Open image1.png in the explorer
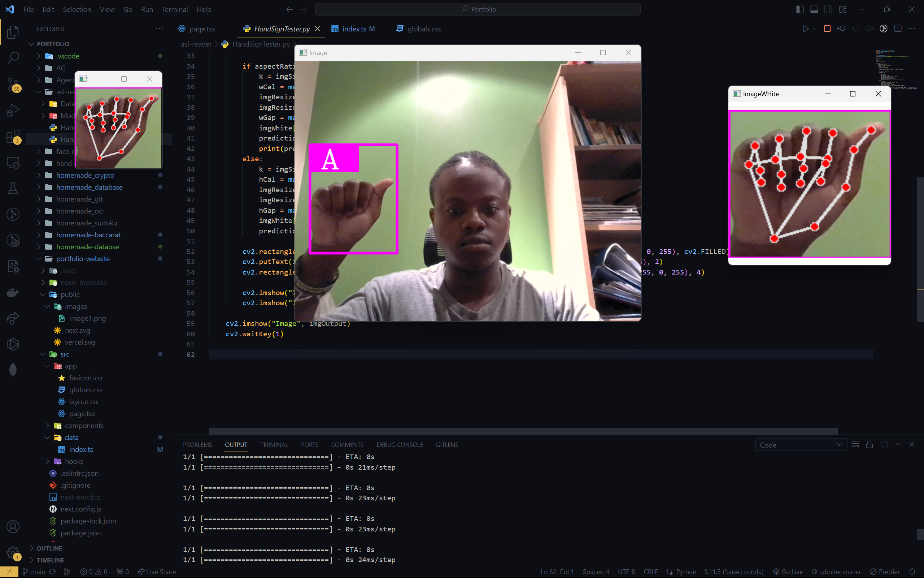Image resolution: width=924 pixels, height=578 pixels. click(87, 318)
